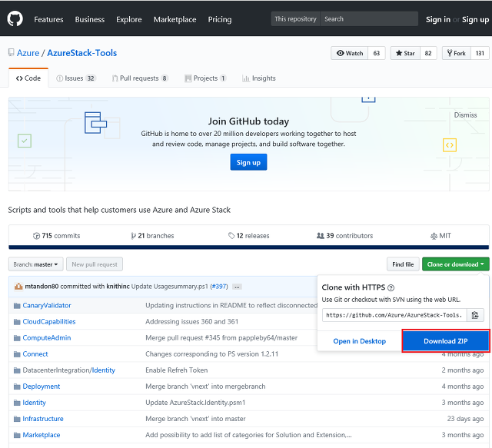Click the Infrastructure folder icon
The width and height of the screenshot is (492, 448).
(x=17, y=419)
